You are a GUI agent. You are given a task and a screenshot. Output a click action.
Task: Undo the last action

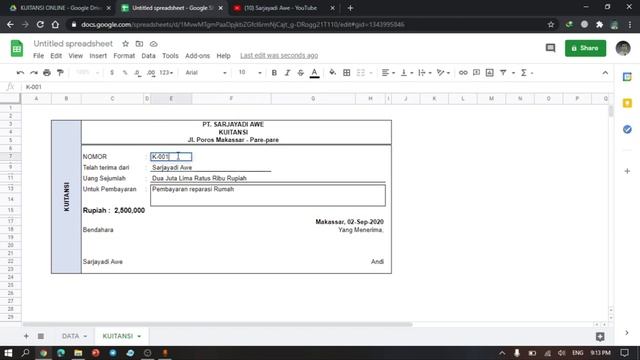pyautogui.click(x=20, y=73)
